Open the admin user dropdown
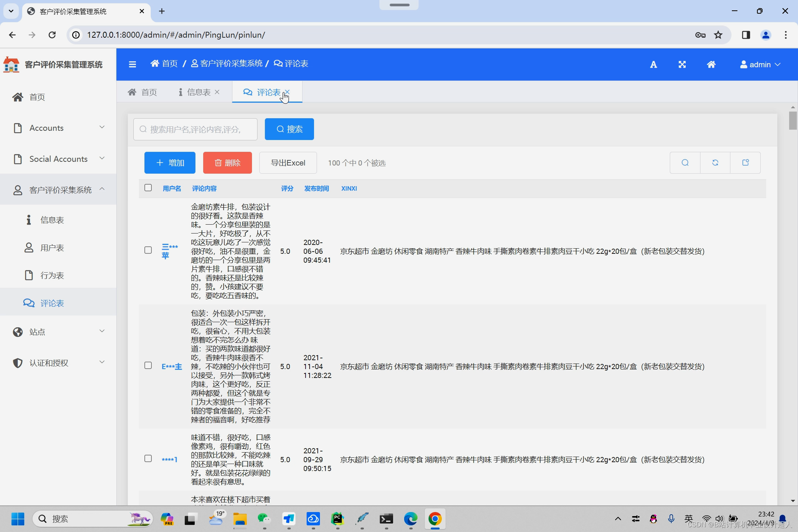The image size is (798, 532). [760, 65]
